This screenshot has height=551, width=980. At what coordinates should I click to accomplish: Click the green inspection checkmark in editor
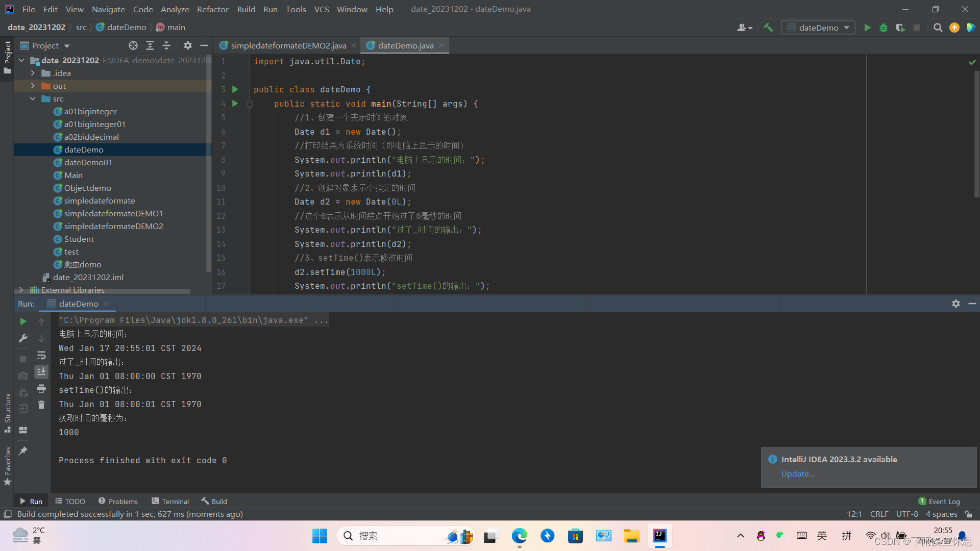[x=972, y=62]
